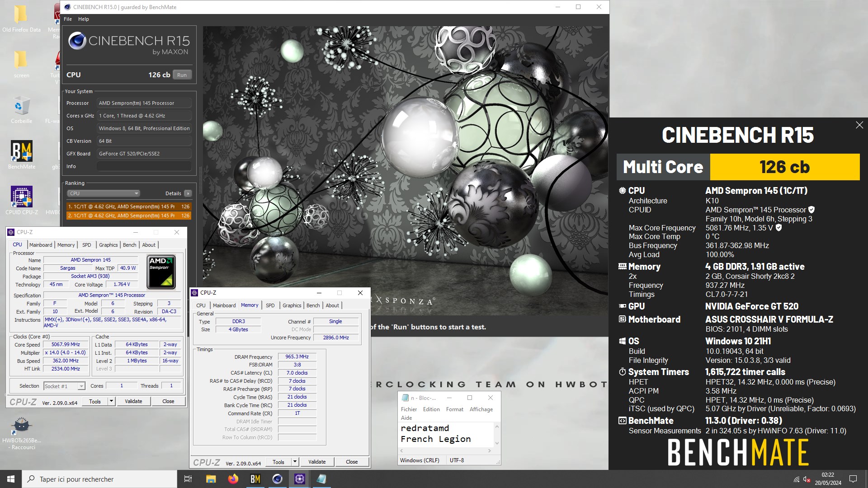
Task: Open Socket #1 selection dropdown
Action: click(x=64, y=386)
